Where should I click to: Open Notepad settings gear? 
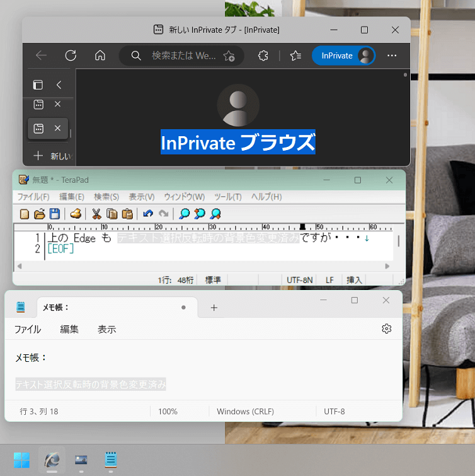(x=386, y=328)
